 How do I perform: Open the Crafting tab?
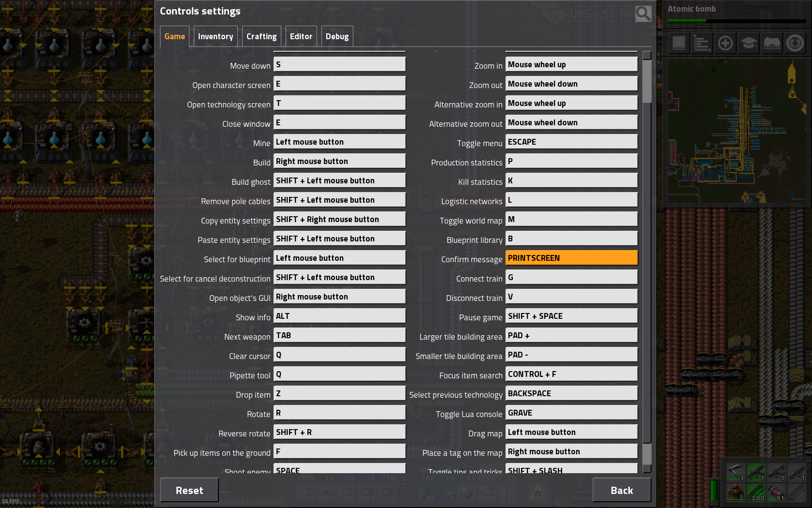click(x=261, y=36)
